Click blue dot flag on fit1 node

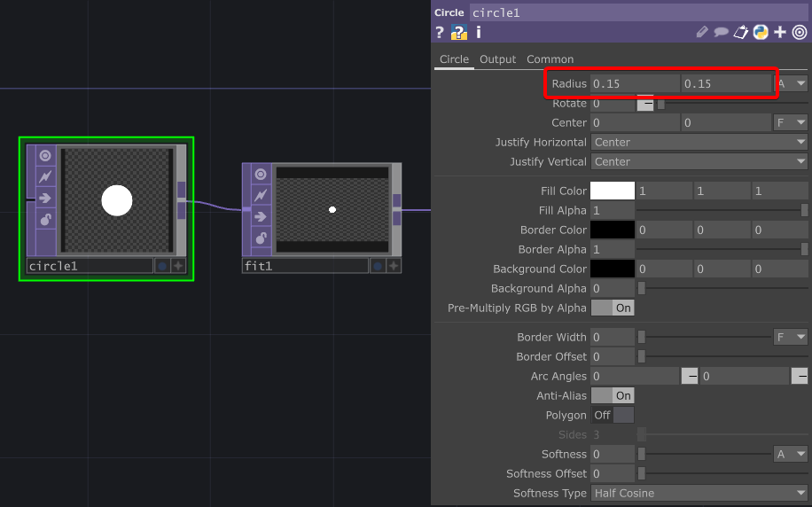click(378, 266)
